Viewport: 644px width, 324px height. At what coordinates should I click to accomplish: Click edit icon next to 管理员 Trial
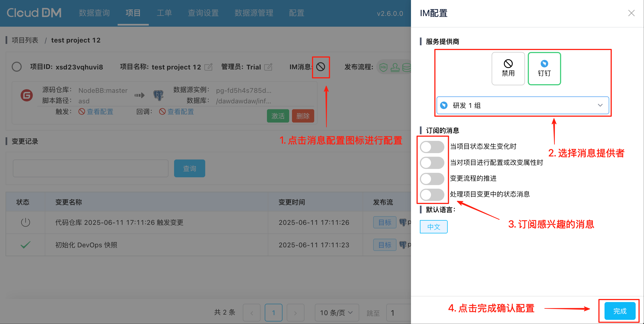point(268,67)
